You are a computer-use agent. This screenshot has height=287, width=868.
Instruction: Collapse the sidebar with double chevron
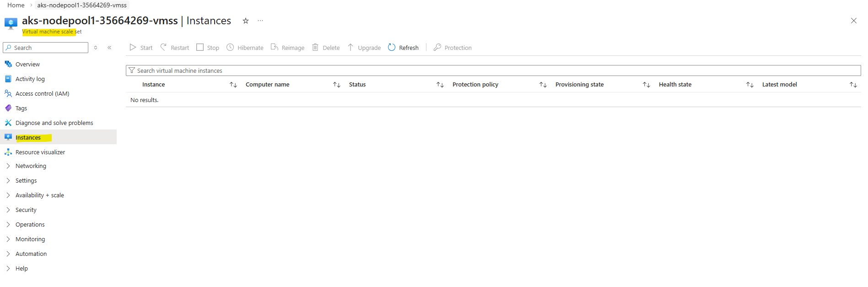click(x=110, y=48)
